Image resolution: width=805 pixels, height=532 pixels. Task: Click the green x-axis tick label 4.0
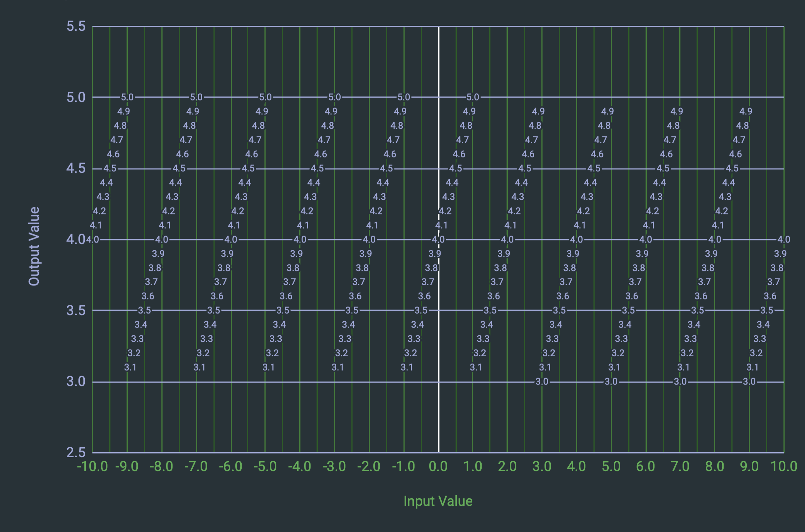(x=577, y=466)
